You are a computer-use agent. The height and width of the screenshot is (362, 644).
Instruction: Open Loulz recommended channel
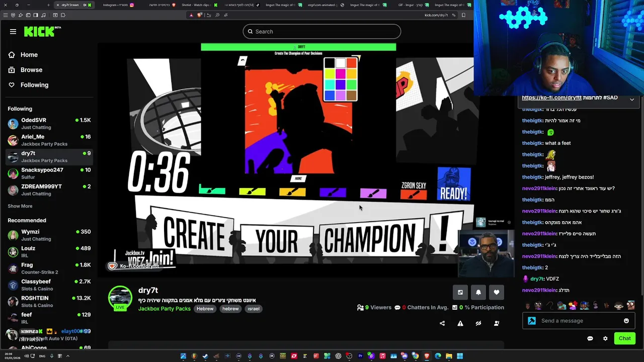[49, 251]
